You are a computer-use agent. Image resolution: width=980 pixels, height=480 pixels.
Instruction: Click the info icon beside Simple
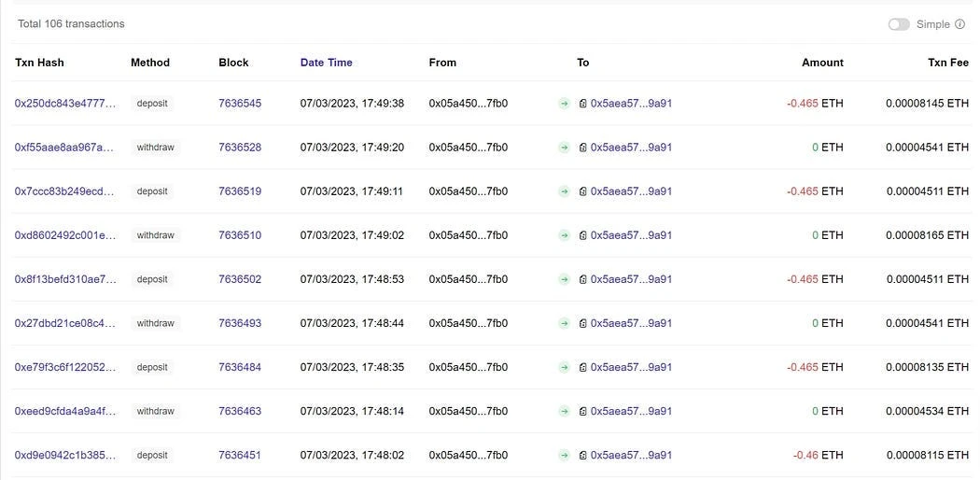point(959,24)
